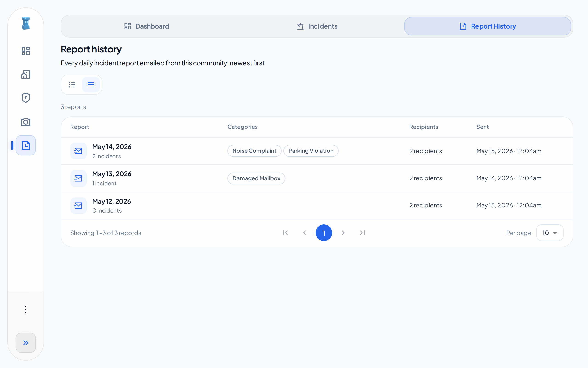Expand the sidebar with double-chevron button

pos(25,343)
